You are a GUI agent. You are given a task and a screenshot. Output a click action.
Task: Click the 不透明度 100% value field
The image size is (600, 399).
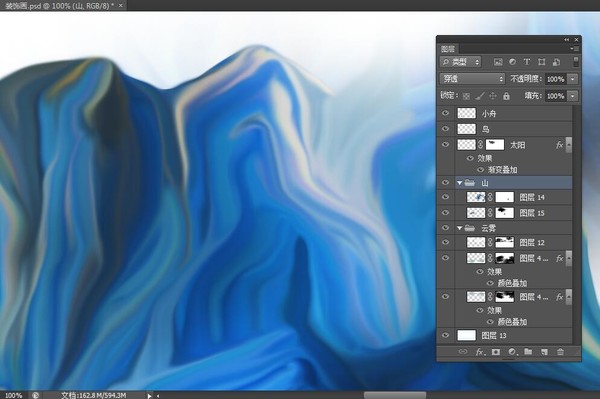pos(556,79)
